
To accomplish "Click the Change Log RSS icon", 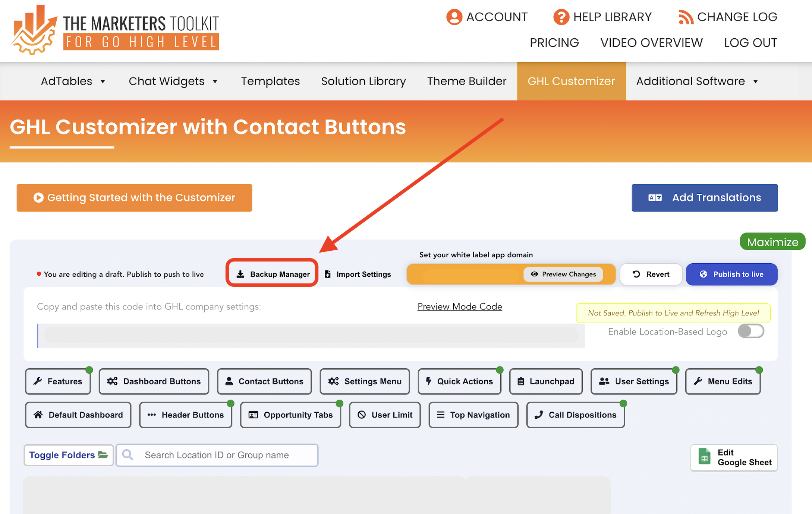I will tap(686, 17).
